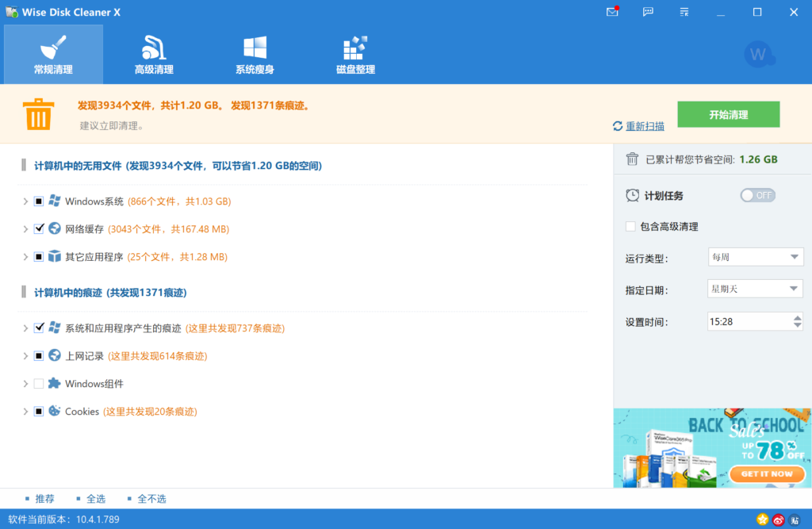The width and height of the screenshot is (812, 529).
Task: Turn on the 计划任务 OFF switch
Action: (x=757, y=195)
